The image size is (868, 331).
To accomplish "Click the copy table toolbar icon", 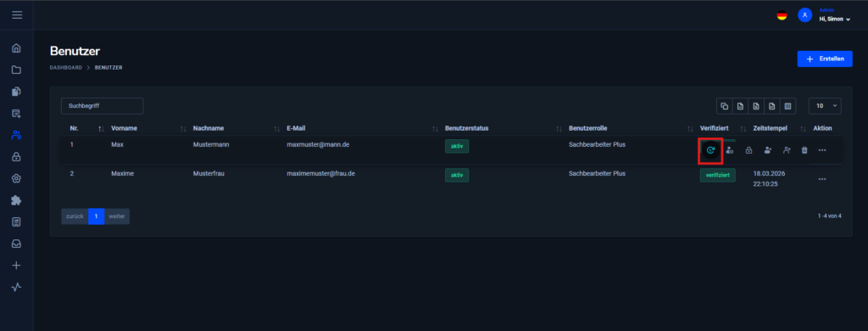I will (724, 106).
